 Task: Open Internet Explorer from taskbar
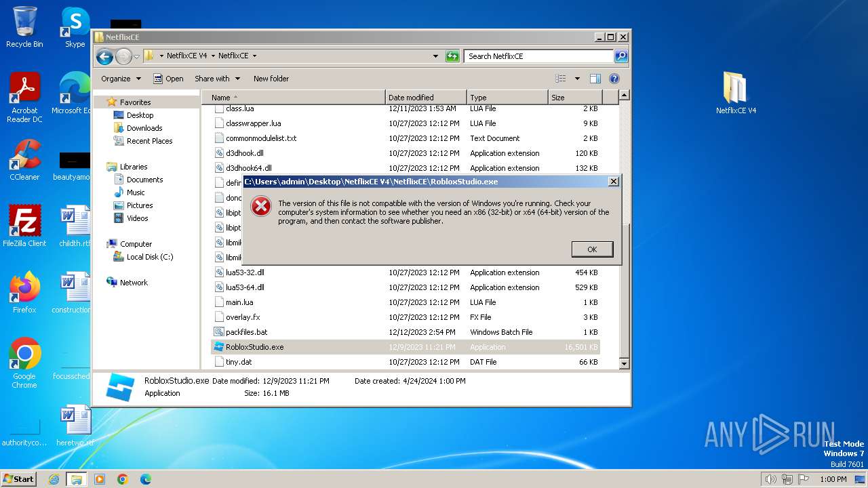point(54,479)
